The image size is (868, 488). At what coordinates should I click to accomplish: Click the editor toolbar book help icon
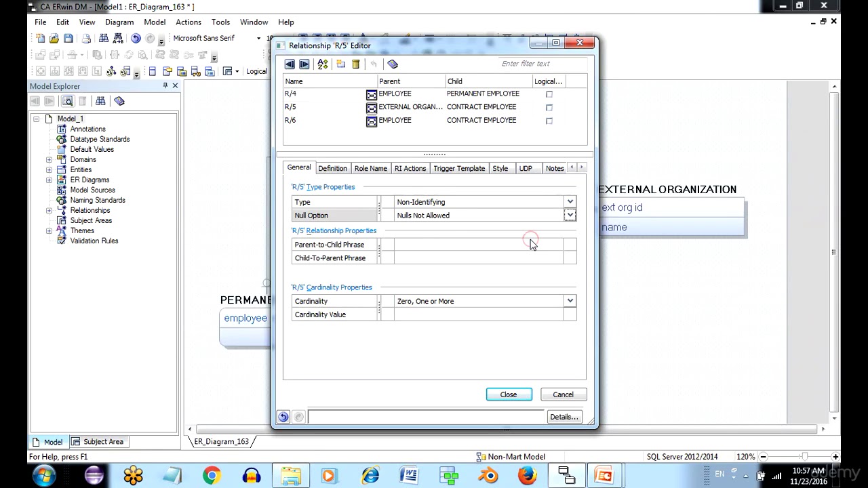(x=393, y=64)
